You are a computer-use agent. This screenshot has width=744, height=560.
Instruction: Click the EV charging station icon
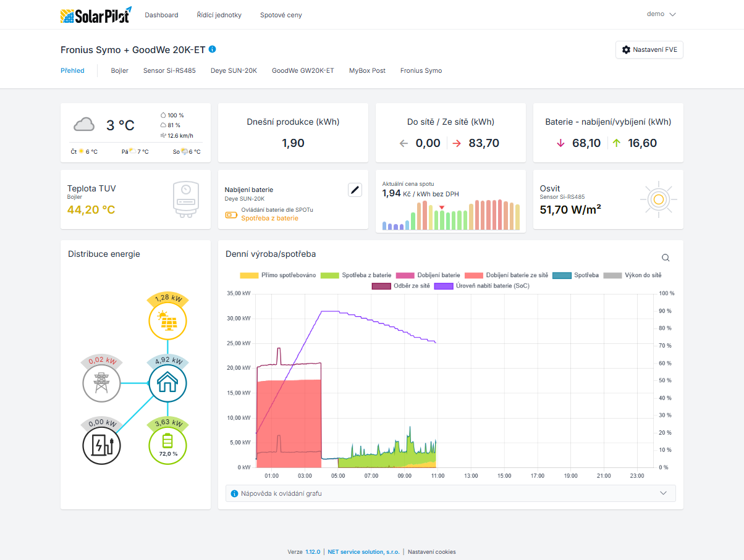[x=101, y=445]
